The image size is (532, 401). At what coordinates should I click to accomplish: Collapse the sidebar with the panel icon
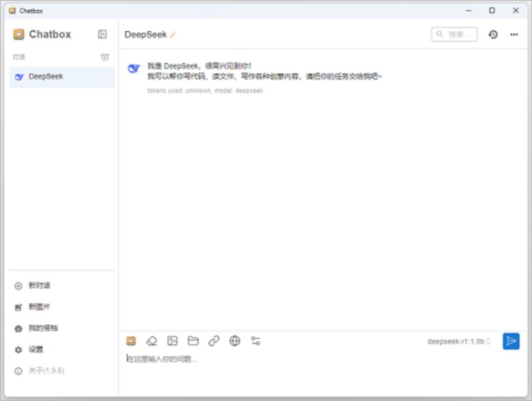point(102,34)
